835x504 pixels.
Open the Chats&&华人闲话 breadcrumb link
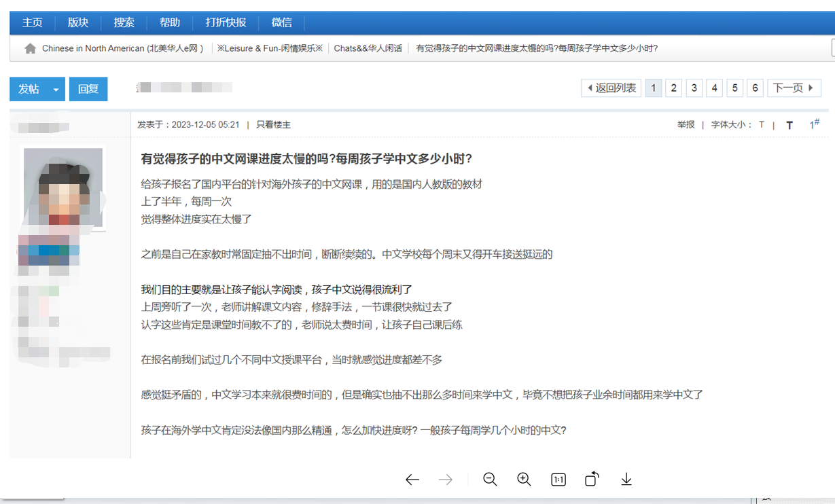point(368,48)
